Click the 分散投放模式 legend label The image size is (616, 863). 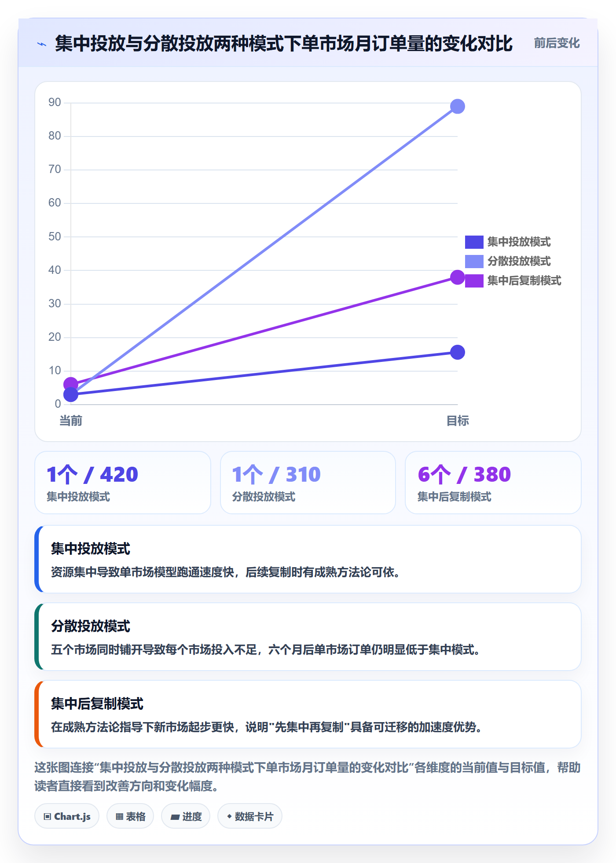pyautogui.click(x=519, y=262)
